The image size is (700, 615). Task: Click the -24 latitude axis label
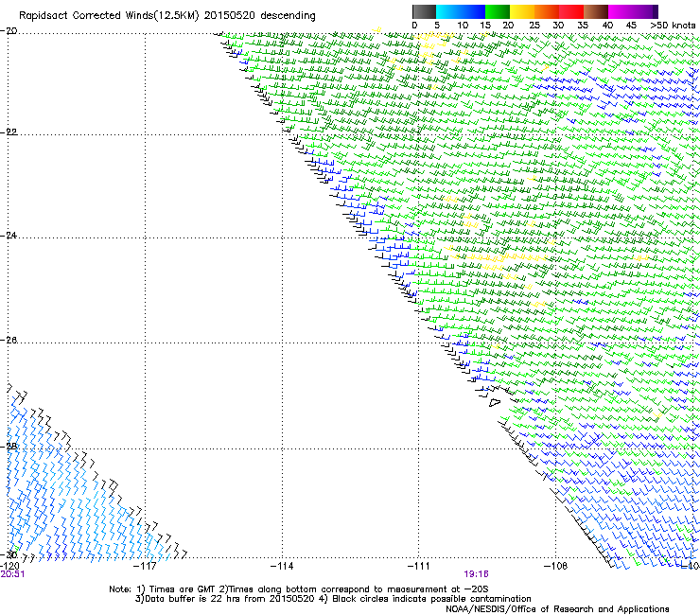tap(9, 235)
